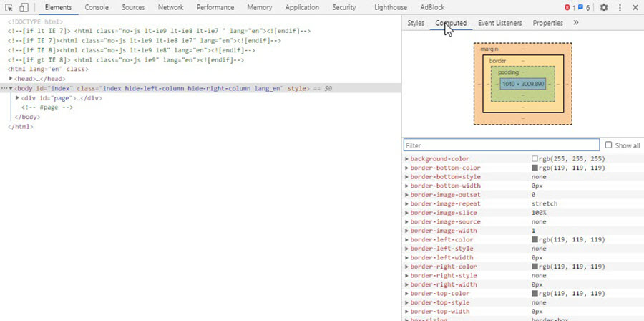Click the border-top-color gray swatch
Viewport: 644px width, 321px height.
pyautogui.click(x=535, y=294)
